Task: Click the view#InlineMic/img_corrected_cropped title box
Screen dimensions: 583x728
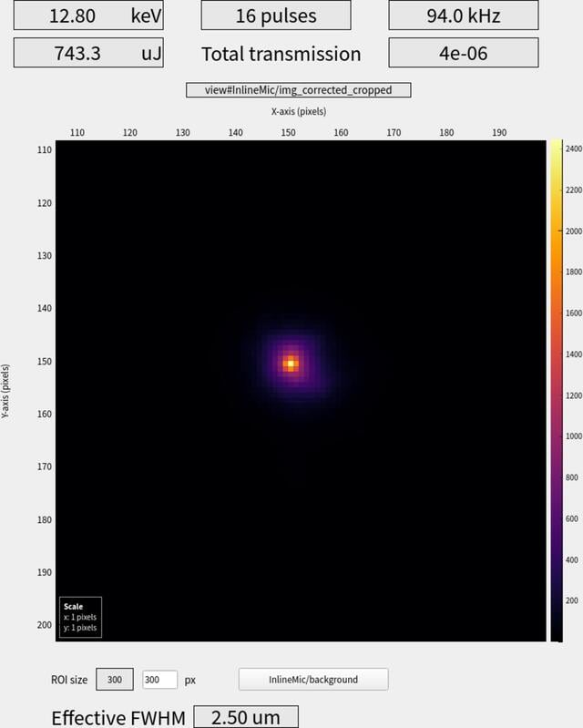Action: 299,90
